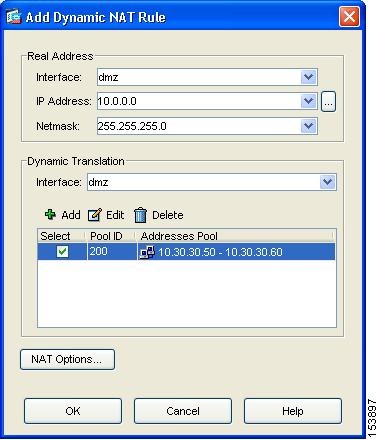Open NAT Options dialog
This screenshot has width=379, height=440.
pos(67,359)
